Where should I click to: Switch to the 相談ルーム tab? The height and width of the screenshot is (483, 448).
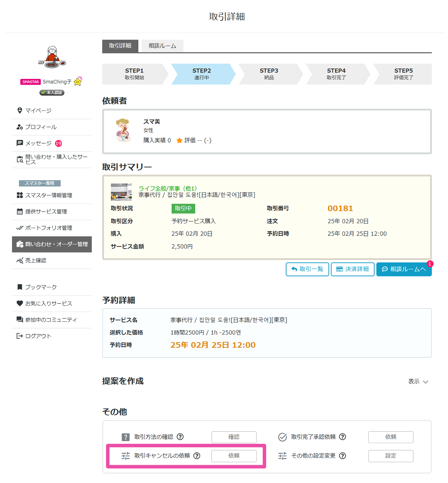[x=162, y=46]
